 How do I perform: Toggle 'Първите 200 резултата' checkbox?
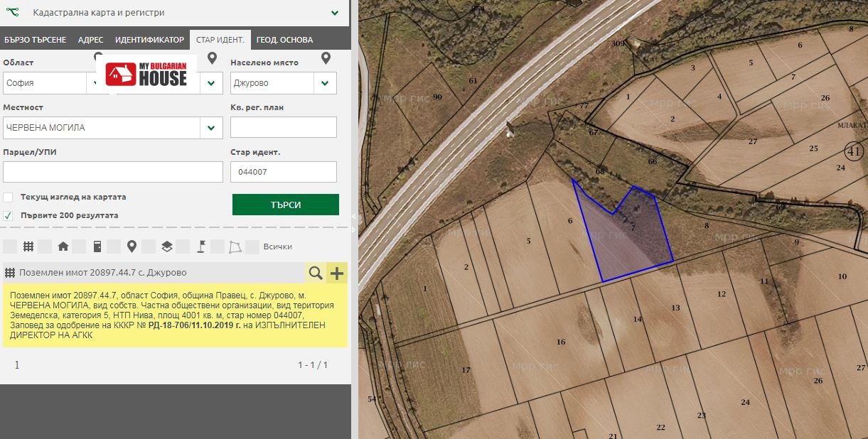(8, 215)
